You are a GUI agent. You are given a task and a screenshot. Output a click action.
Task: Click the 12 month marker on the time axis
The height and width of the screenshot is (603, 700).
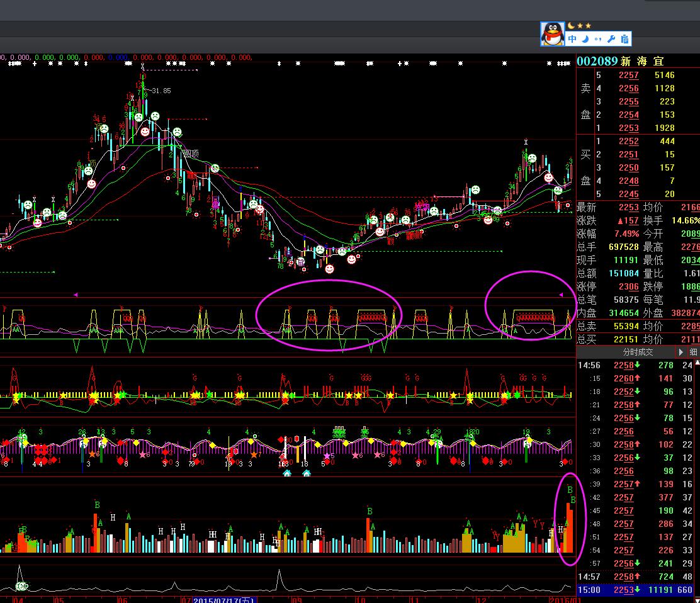pos(481,600)
